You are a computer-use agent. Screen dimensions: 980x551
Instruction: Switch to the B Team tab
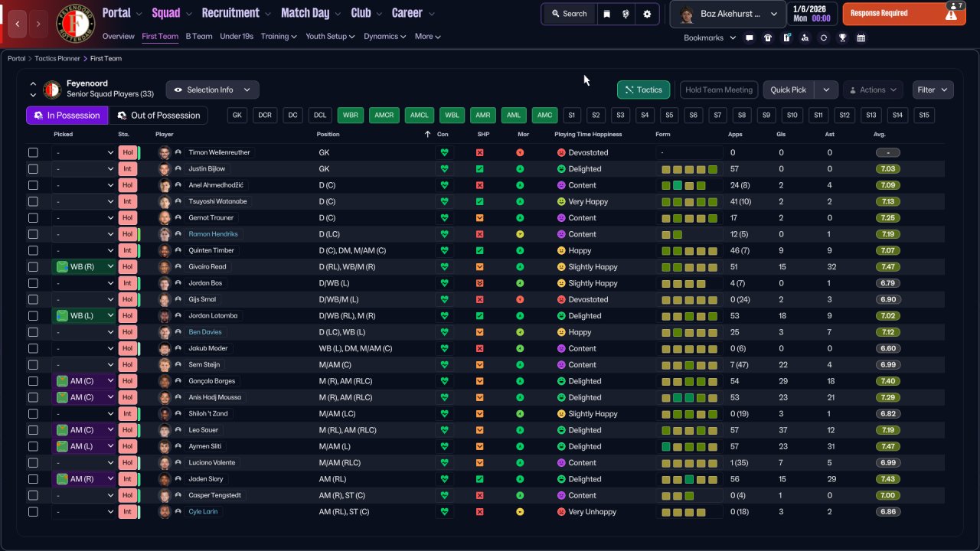(x=199, y=36)
